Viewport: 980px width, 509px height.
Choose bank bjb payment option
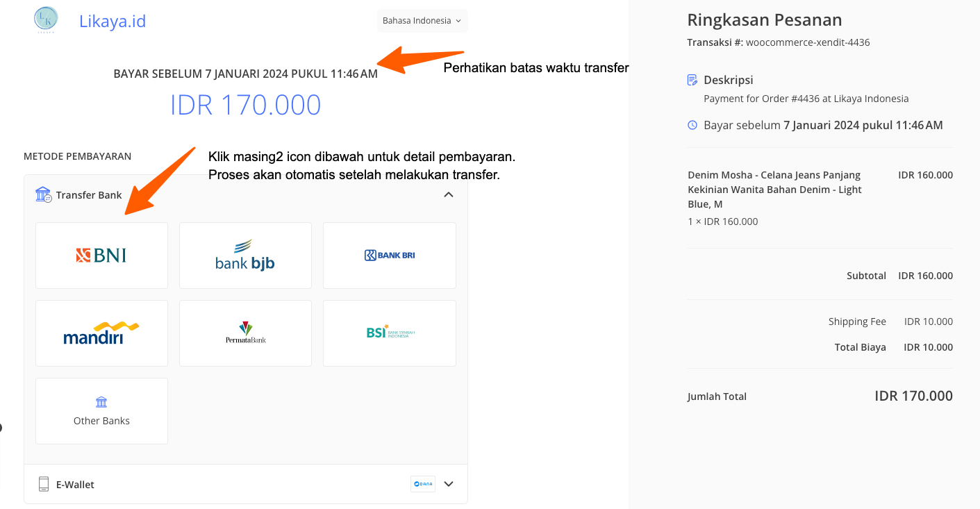(x=245, y=256)
